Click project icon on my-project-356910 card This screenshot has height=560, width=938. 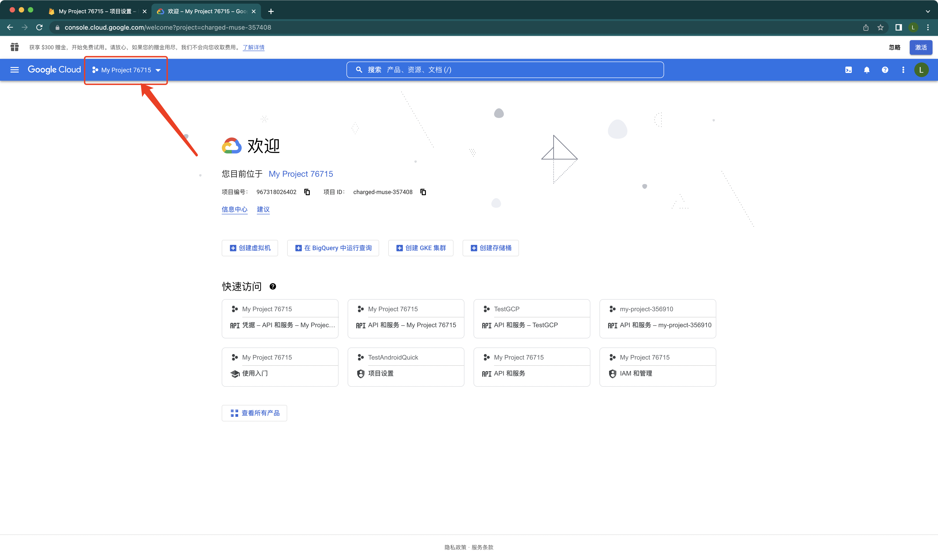click(x=612, y=309)
